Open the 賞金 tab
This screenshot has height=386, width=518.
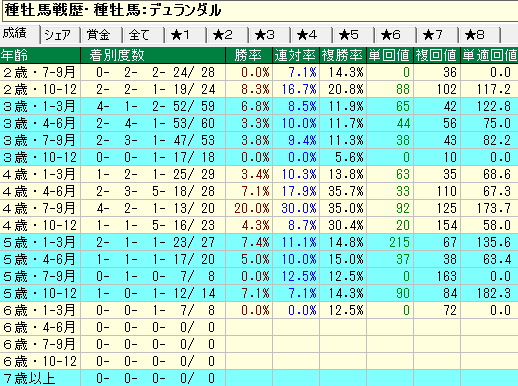(x=102, y=35)
